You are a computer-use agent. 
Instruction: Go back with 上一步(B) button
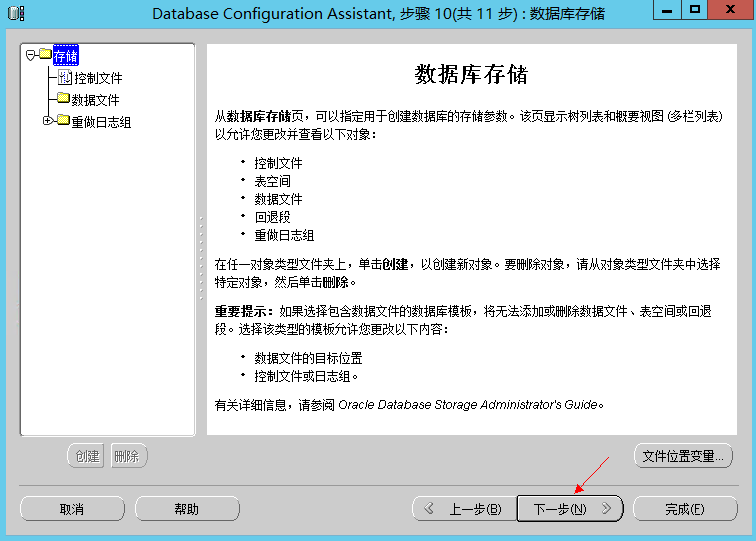click(x=463, y=509)
